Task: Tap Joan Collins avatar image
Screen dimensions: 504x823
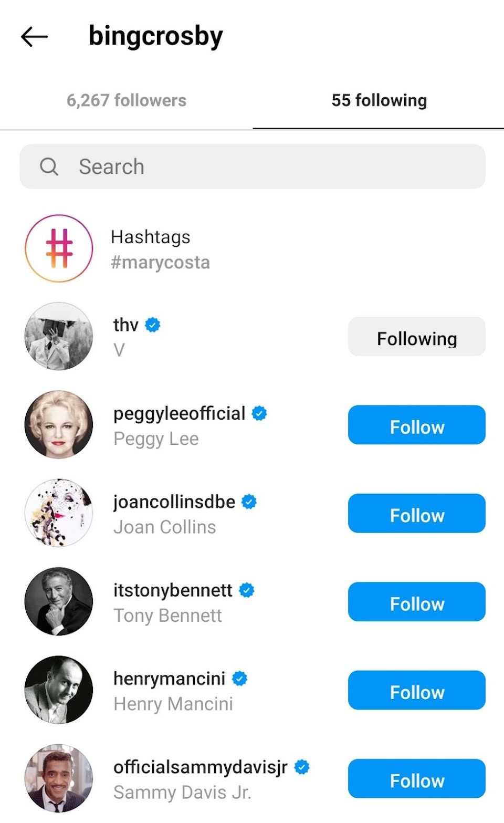Action: pyautogui.click(x=59, y=513)
